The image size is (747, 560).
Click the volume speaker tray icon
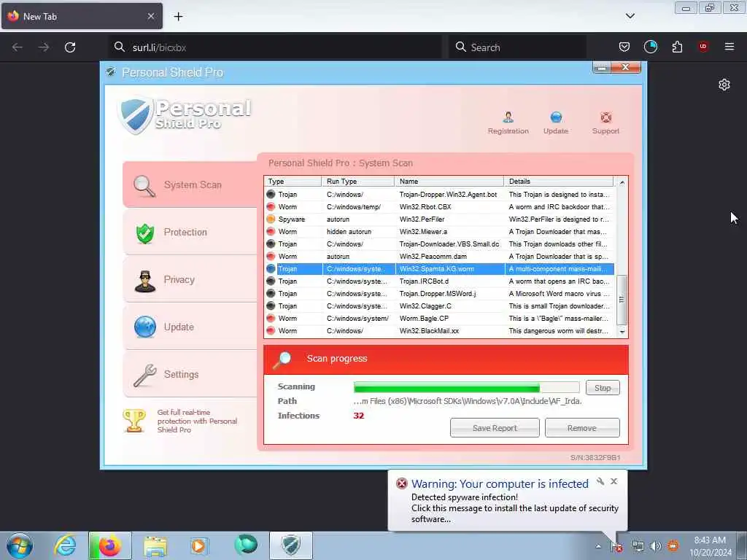656,546
